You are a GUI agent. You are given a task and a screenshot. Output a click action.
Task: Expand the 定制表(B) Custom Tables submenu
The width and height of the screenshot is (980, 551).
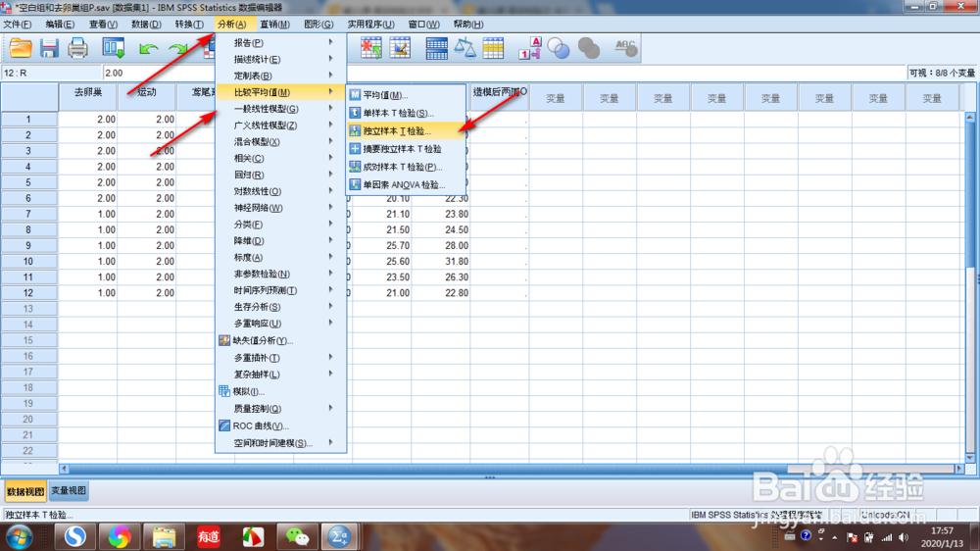pyautogui.click(x=280, y=75)
